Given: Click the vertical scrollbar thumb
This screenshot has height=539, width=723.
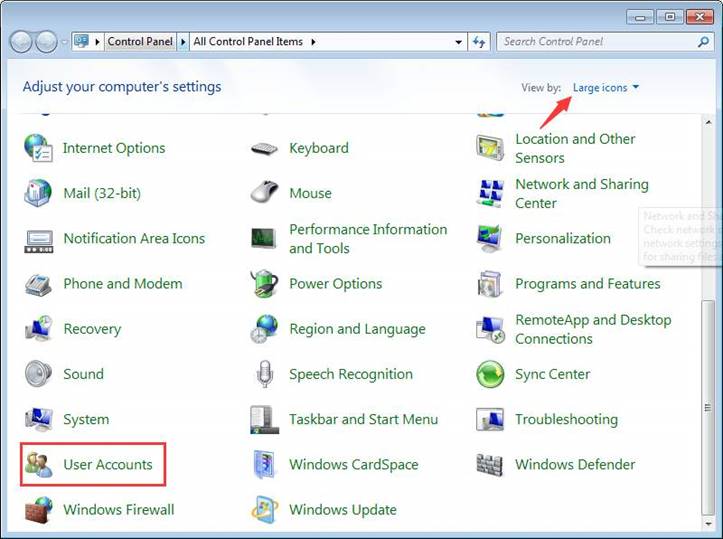Looking at the screenshot, I should pyautogui.click(x=708, y=408).
